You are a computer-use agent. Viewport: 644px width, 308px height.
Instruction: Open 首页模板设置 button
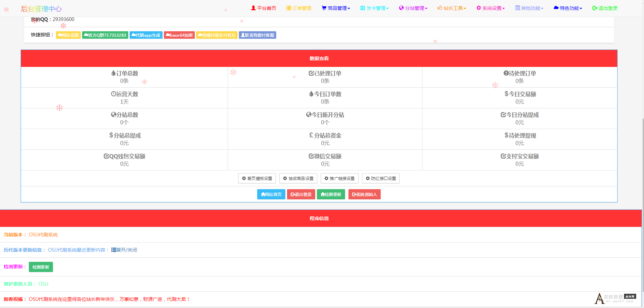point(257,178)
